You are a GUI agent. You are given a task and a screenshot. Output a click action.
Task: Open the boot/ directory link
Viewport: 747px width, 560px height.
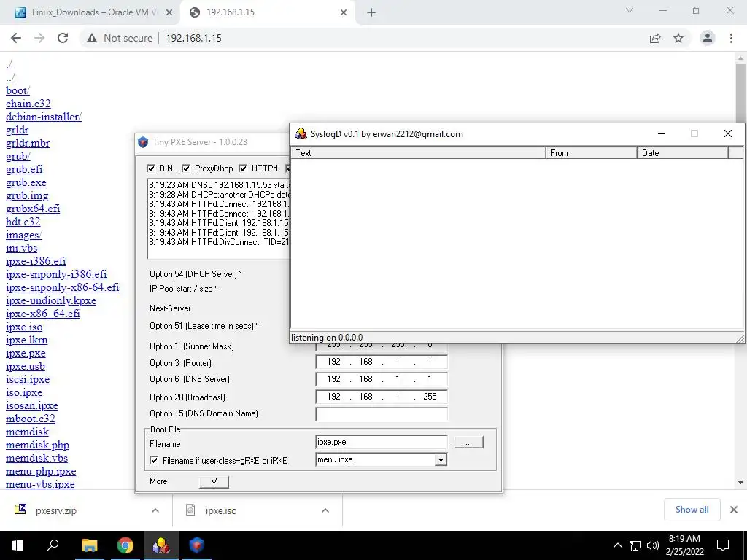point(18,90)
